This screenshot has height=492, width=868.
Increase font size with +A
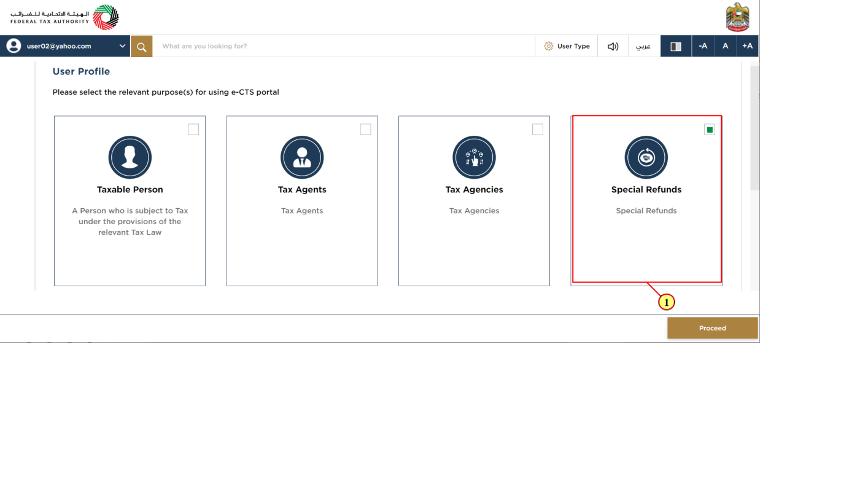point(747,46)
